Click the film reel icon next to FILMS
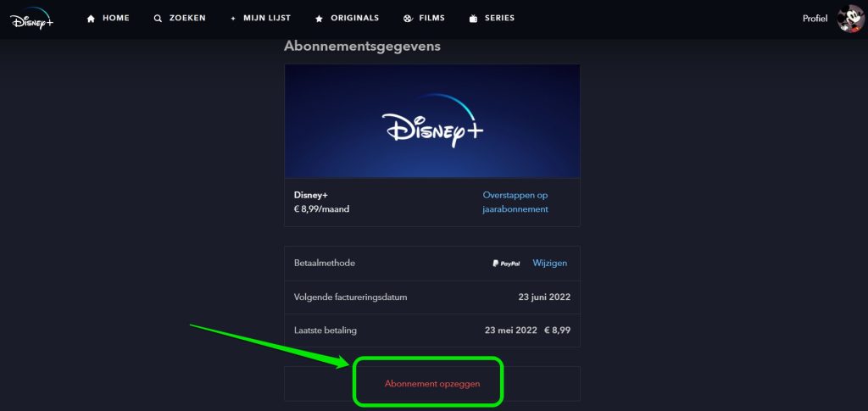868x411 pixels. (x=408, y=19)
